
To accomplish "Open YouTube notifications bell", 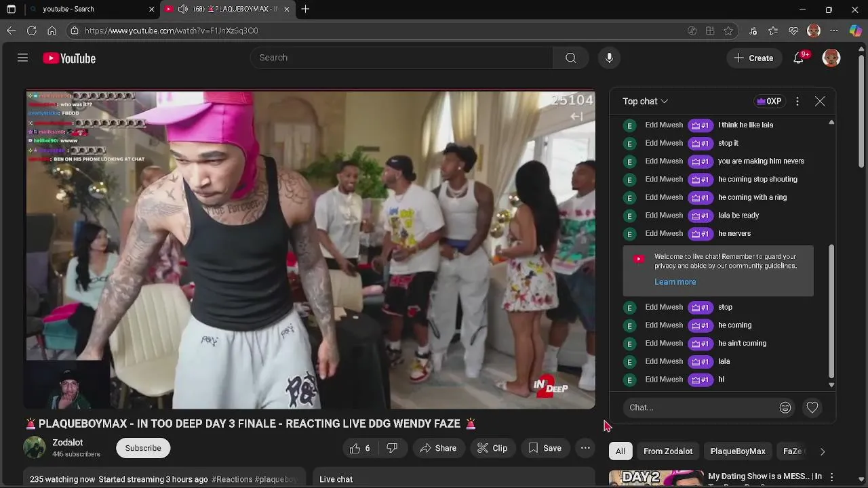I will tap(799, 58).
